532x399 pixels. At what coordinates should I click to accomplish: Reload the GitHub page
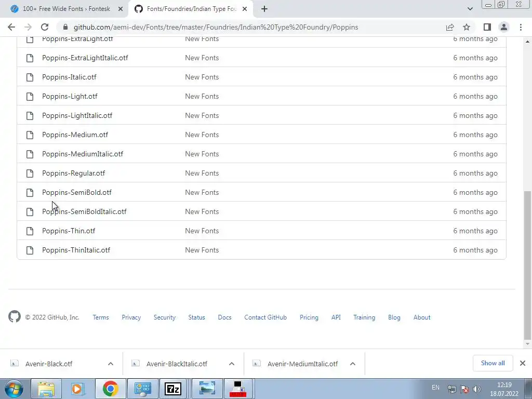pyautogui.click(x=45, y=27)
